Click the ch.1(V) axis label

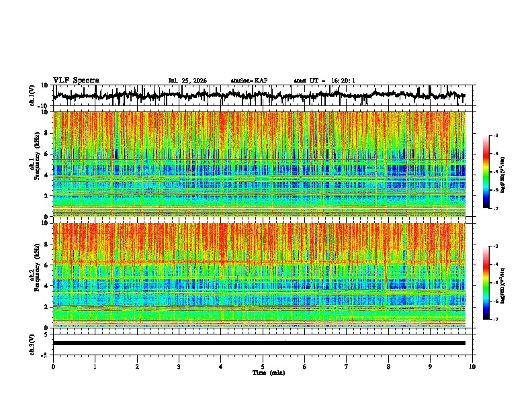(32, 95)
